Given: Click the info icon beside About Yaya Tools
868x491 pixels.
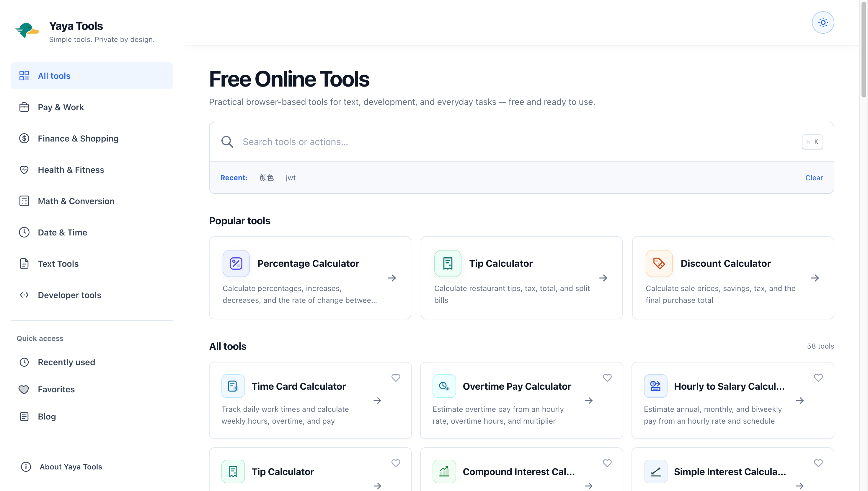Looking at the screenshot, I should tap(26, 467).
